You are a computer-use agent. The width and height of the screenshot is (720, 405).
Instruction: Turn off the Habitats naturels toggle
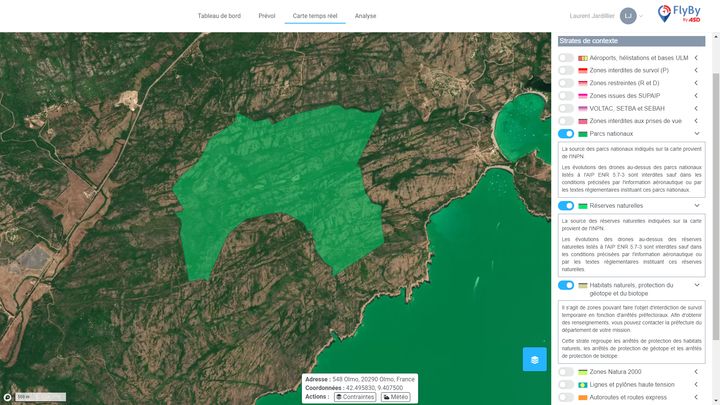pyautogui.click(x=566, y=285)
